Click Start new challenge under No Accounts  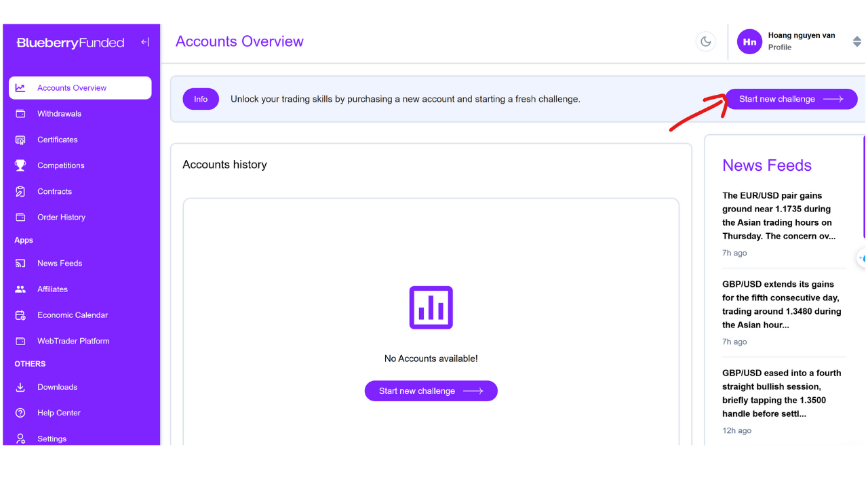(431, 391)
